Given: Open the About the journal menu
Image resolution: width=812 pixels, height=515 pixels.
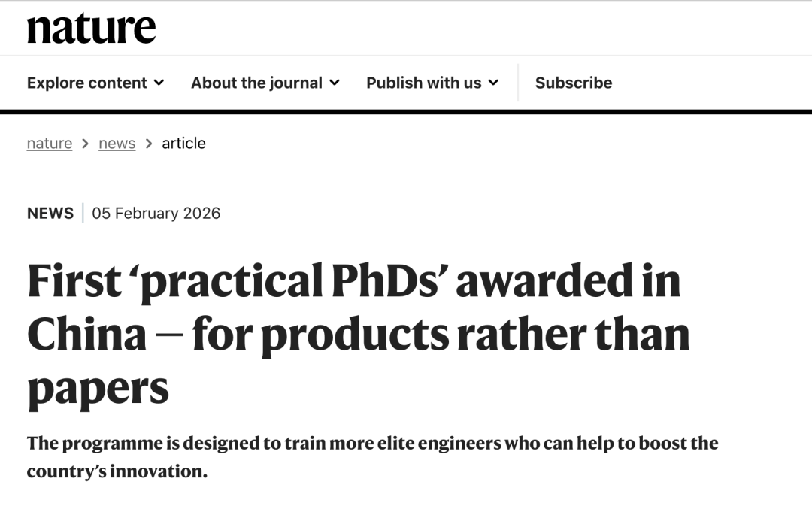Looking at the screenshot, I should (256, 83).
